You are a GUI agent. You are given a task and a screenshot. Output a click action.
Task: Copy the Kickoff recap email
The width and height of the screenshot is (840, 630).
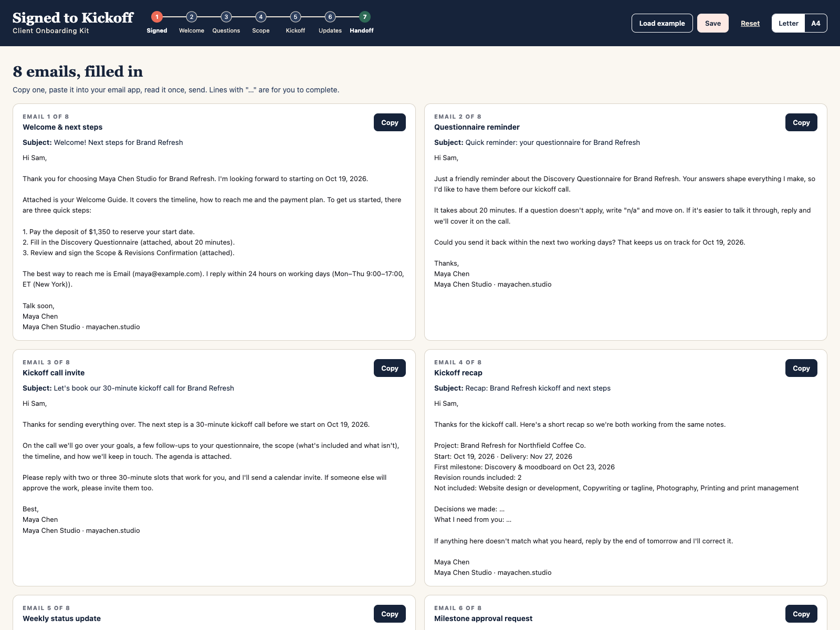[x=801, y=368]
